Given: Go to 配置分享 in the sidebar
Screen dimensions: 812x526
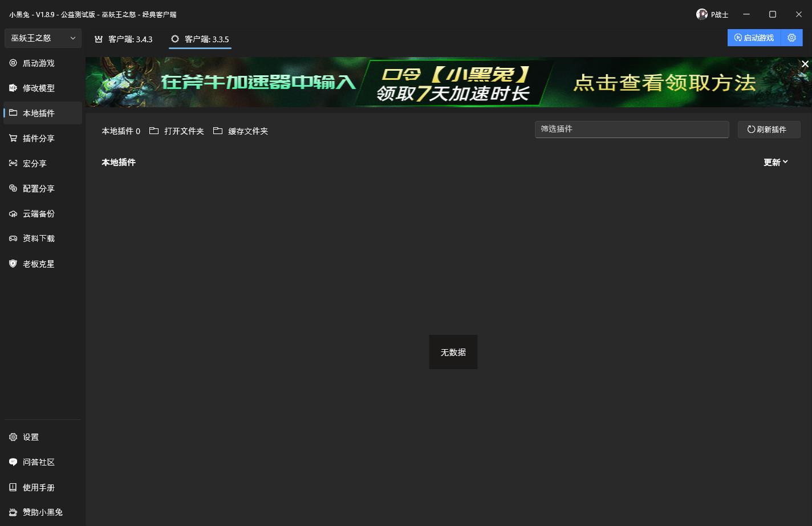Looking at the screenshot, I should tap(38, 189).
